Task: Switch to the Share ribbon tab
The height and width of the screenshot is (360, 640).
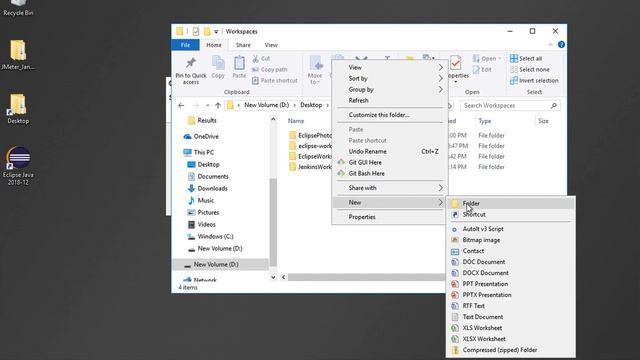Action: click(x=243, y=45)
